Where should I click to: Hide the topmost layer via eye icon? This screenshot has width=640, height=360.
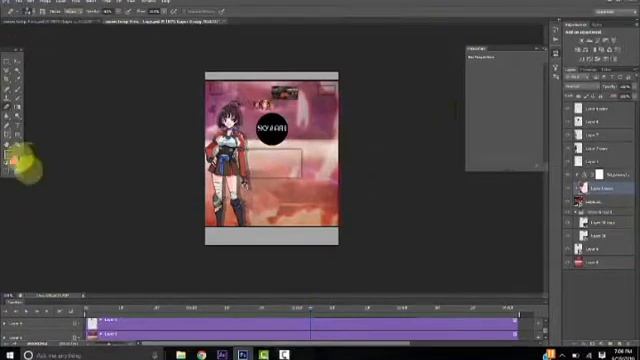tap(567, 109)
